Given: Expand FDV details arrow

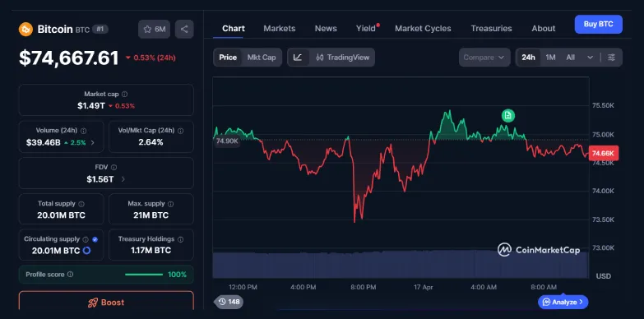Looking at the screenshot, I should (x=123, y=179).
